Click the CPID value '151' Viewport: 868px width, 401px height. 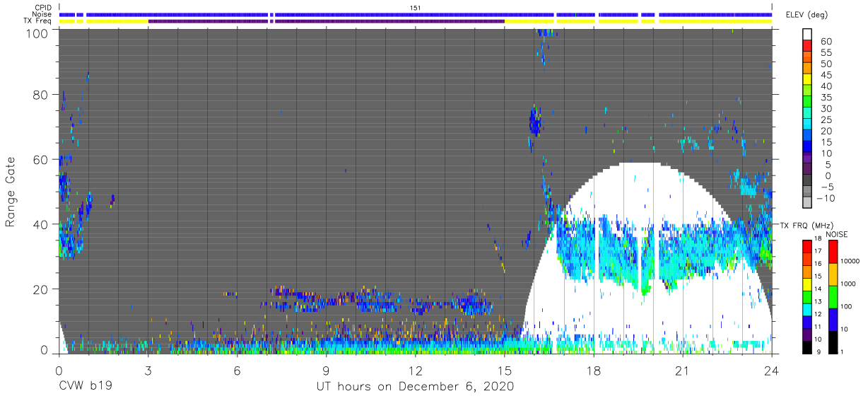click(x=416, y=8)
